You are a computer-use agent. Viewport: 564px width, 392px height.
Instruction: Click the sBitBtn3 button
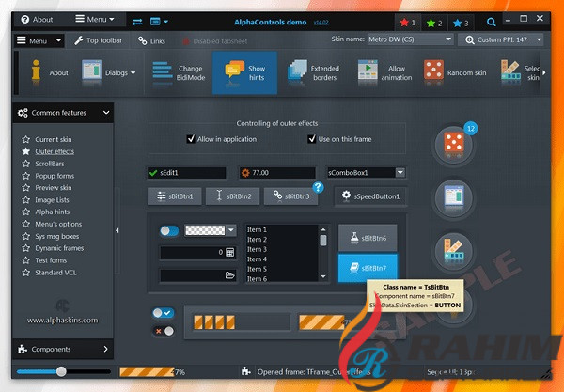click(x=291, y=196)
